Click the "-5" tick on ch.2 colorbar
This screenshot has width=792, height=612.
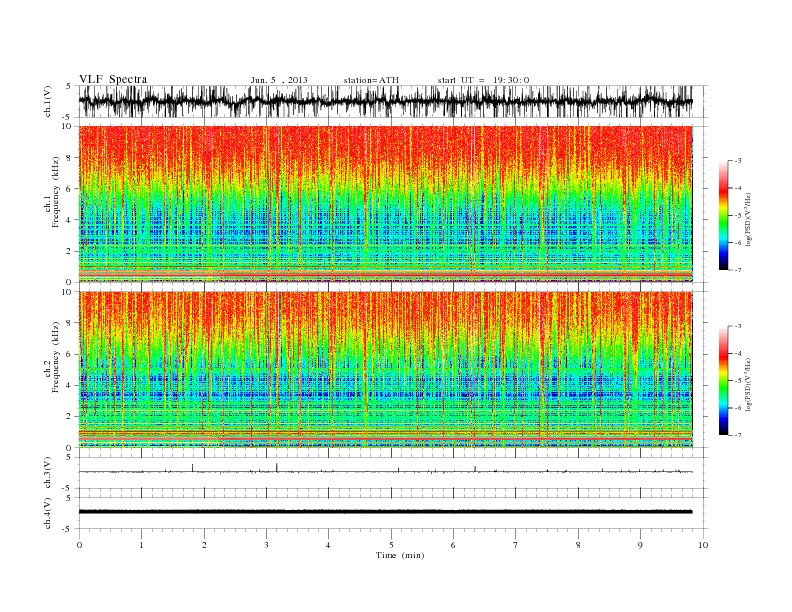tap(738, 381)
